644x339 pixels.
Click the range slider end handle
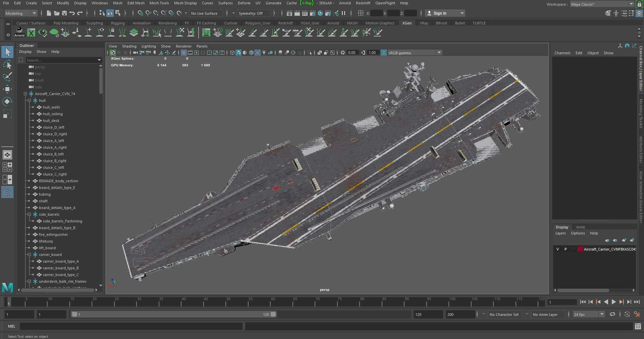[x=273, y=314]
